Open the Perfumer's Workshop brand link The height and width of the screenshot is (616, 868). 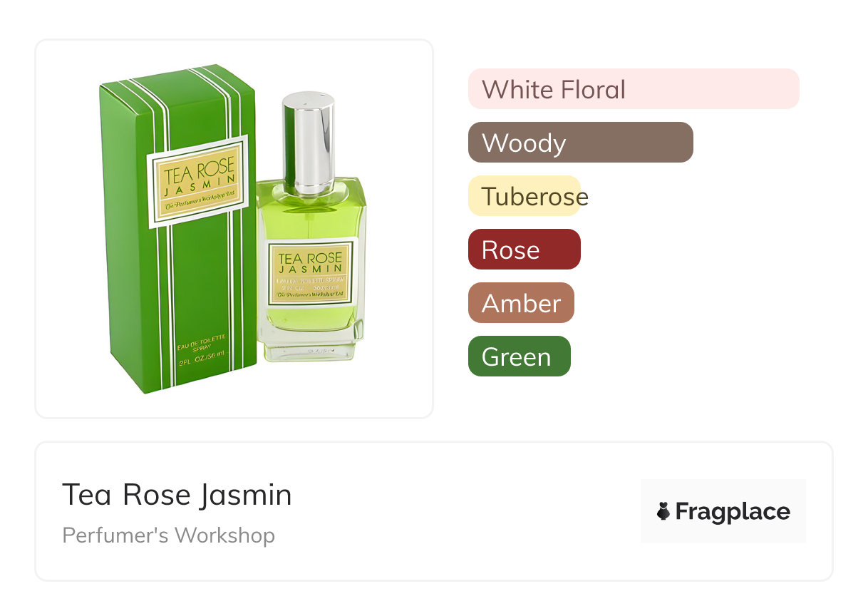(x=168, y=535)
